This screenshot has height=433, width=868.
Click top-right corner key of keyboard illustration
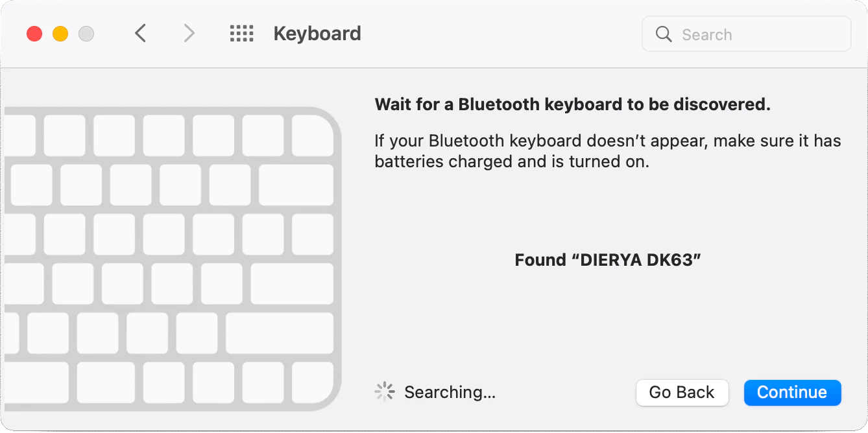[312, 135]
